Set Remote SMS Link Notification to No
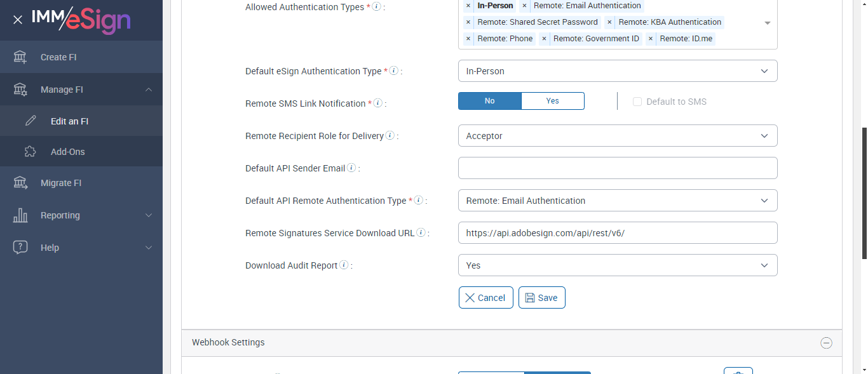This screenshot has width=868, height=374. [x=489, y=101]
